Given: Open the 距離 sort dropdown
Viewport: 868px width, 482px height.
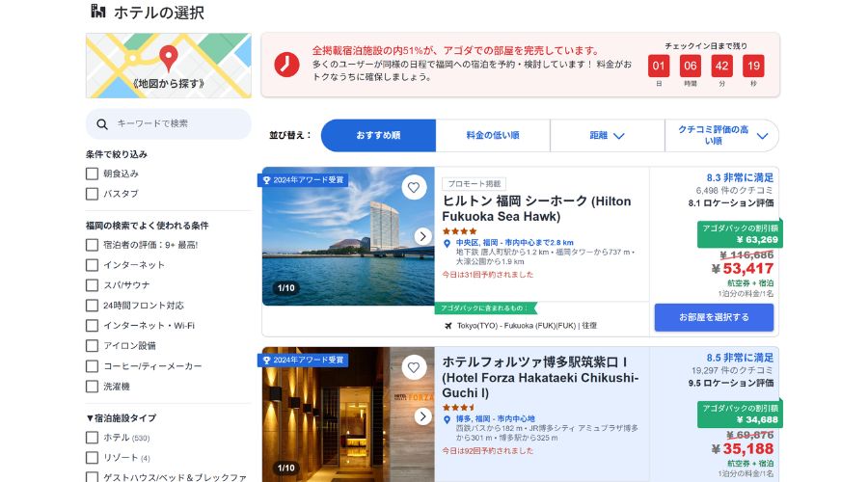Looking at the screenshot, I should [608, 136].
